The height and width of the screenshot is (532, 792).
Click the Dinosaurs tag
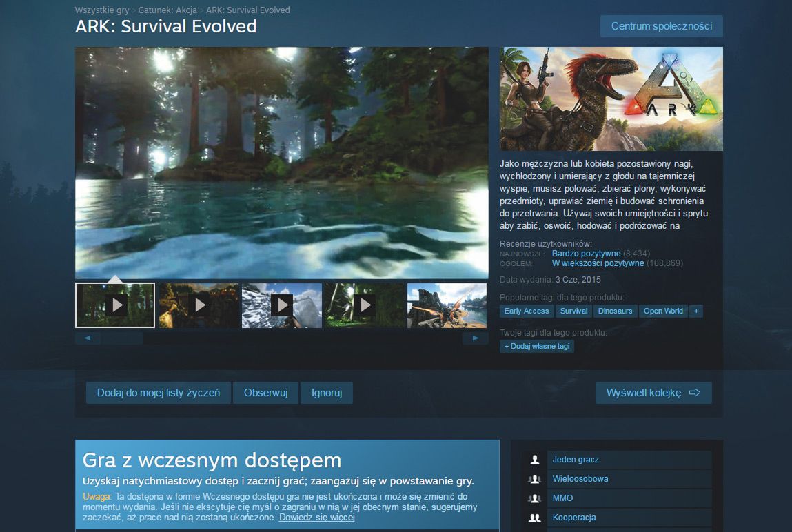click(x=616, y=311)
